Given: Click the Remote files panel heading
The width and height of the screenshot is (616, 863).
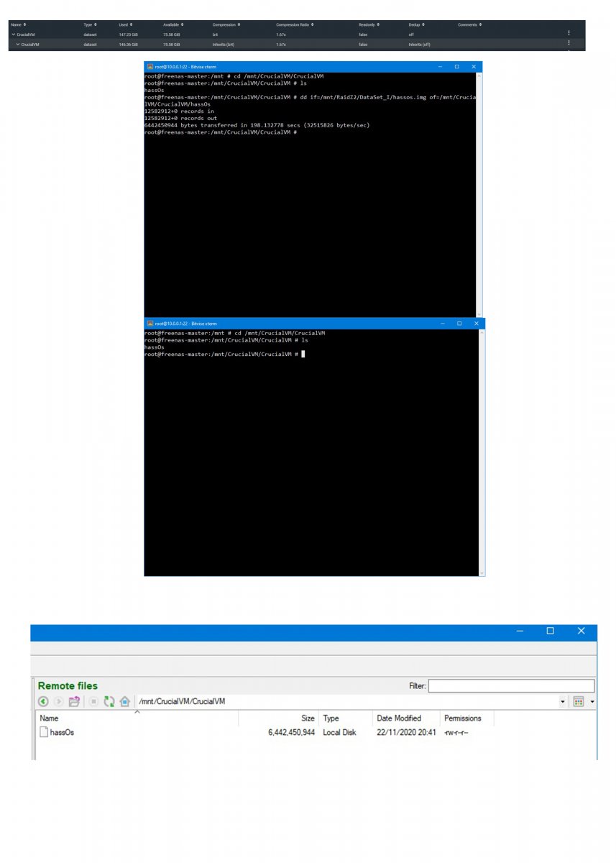Looking at the screenshot, I should click(x=68, y=686).
